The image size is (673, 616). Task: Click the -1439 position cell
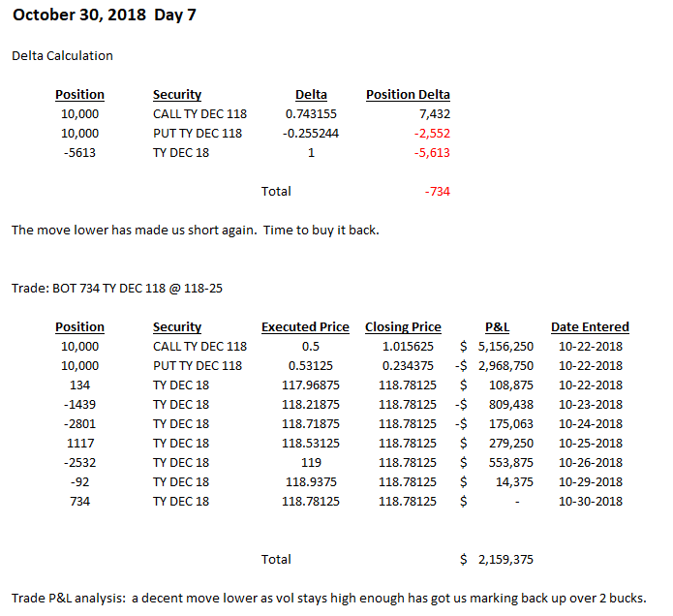[x=79, y=405]
